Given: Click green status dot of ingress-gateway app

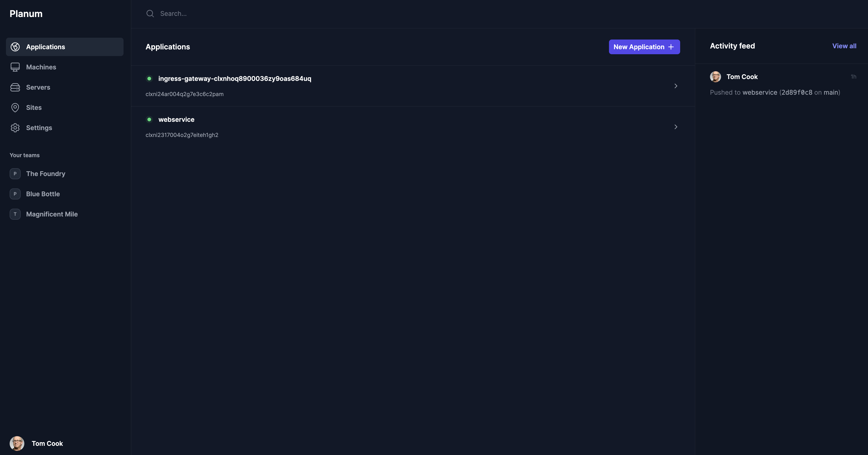Looking at the screenshot, I should coord(149,79).
